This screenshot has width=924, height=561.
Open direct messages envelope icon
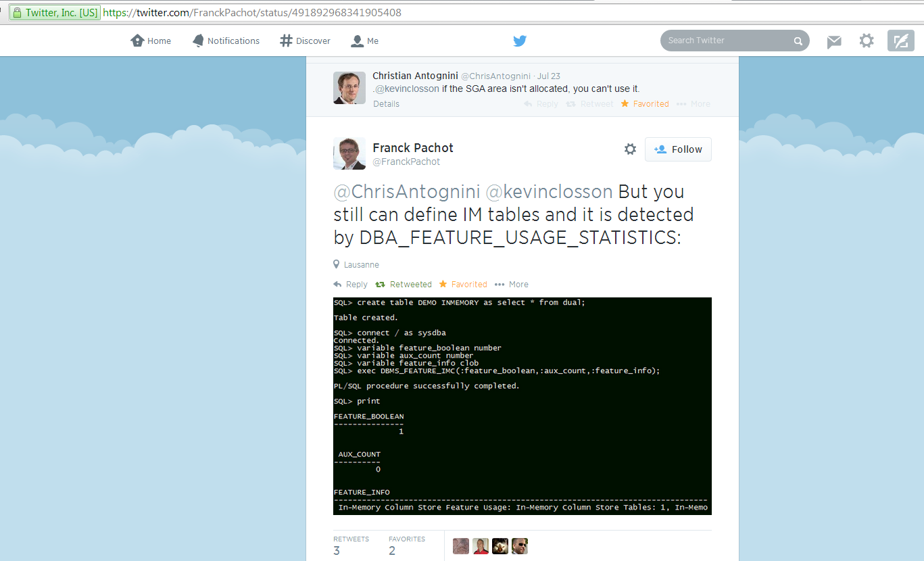click(834, 41)
